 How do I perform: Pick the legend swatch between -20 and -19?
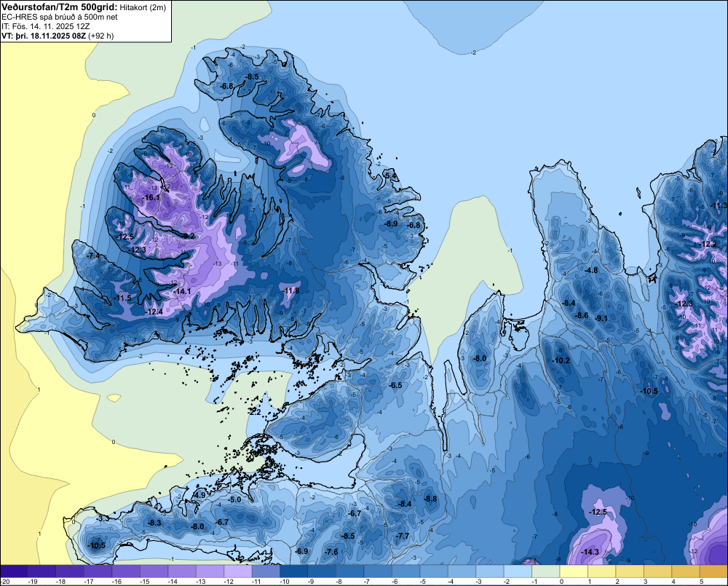(x=15, y=571)
